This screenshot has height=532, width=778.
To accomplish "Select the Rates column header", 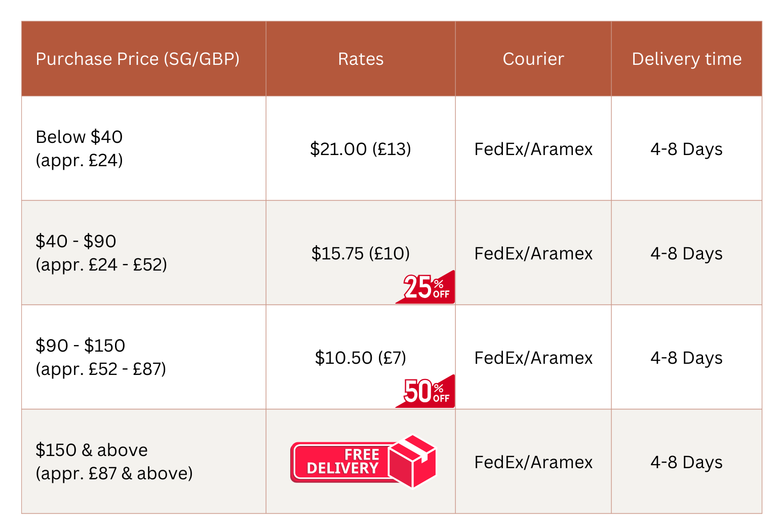I will [361, 59].
